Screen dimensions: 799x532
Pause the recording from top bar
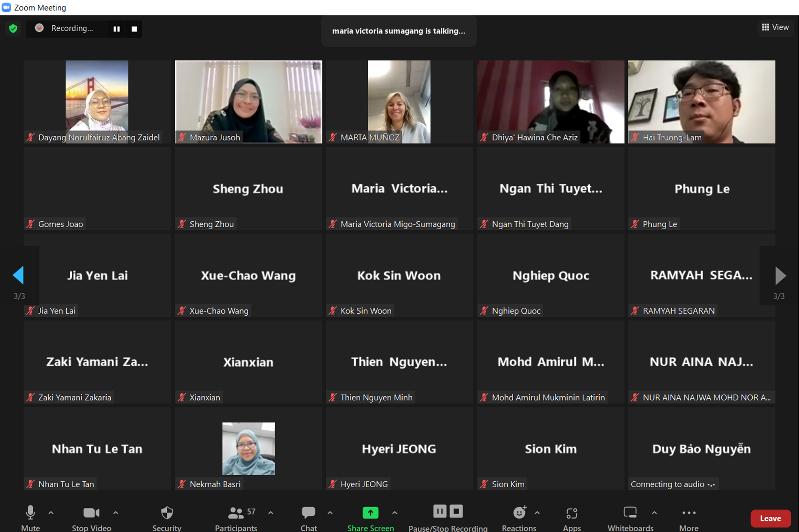tap(117, 29)
